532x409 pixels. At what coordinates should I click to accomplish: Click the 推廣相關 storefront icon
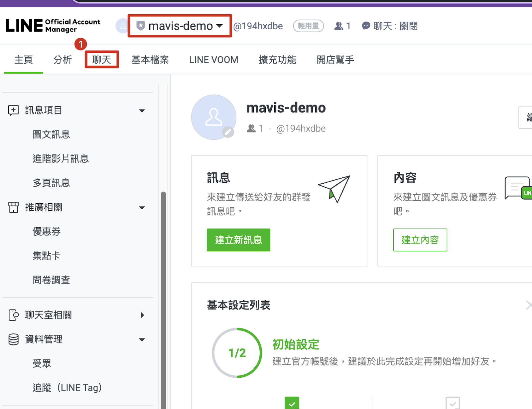click(x=13, y=207)
